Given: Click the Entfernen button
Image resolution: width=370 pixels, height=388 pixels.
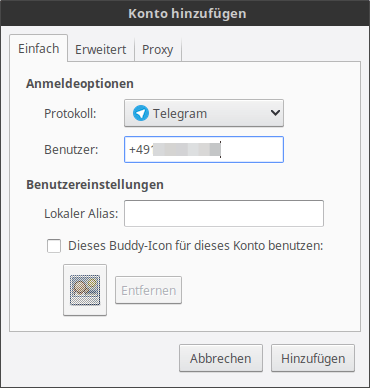Looking at the screenshot, I should point(148,290).
